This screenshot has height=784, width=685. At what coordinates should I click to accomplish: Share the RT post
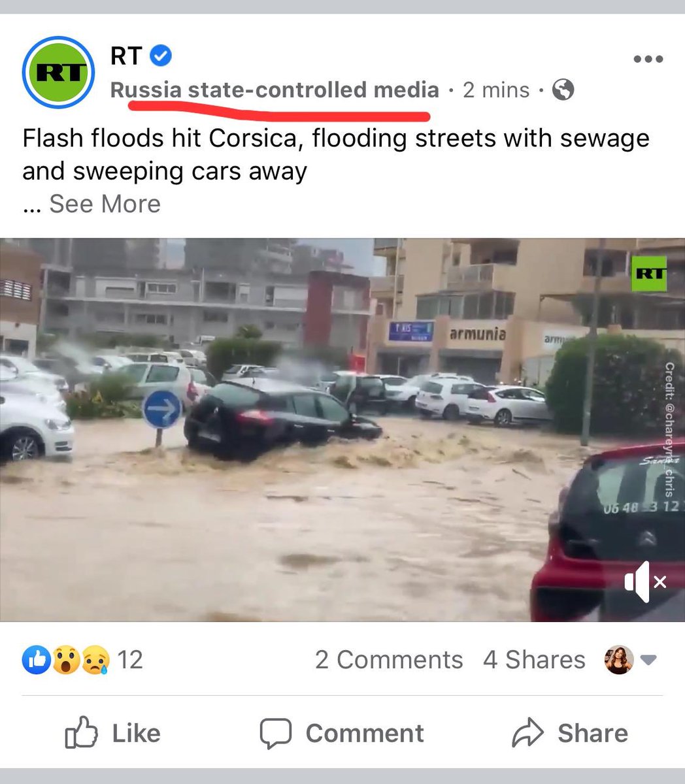pyautogui.click(x=569, y=733)
